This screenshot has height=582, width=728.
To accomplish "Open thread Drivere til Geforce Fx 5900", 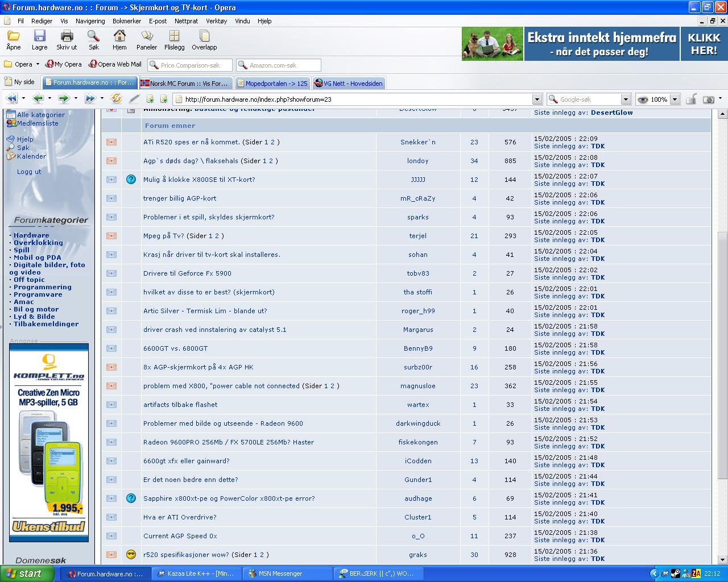I will point(187,273).
